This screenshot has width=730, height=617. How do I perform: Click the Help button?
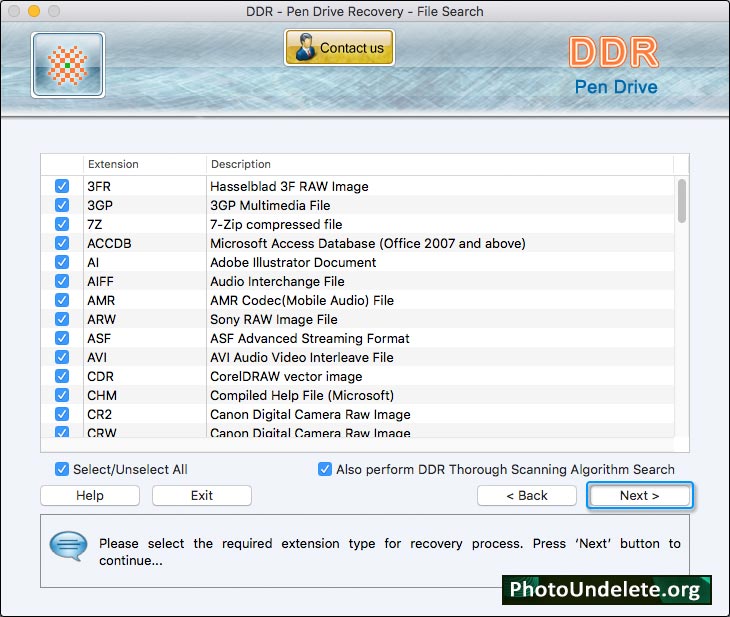(x=90, y=495)
